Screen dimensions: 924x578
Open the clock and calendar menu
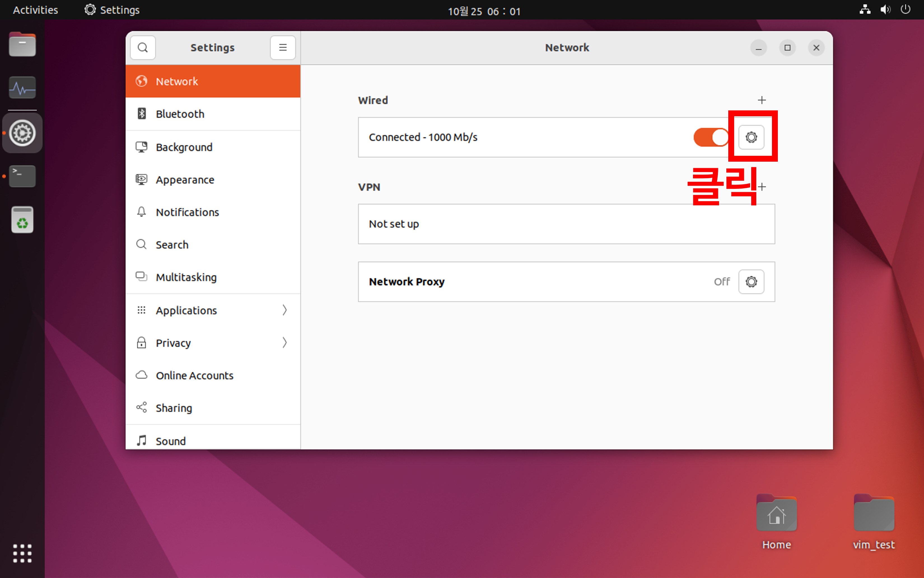tap(484, 11)
